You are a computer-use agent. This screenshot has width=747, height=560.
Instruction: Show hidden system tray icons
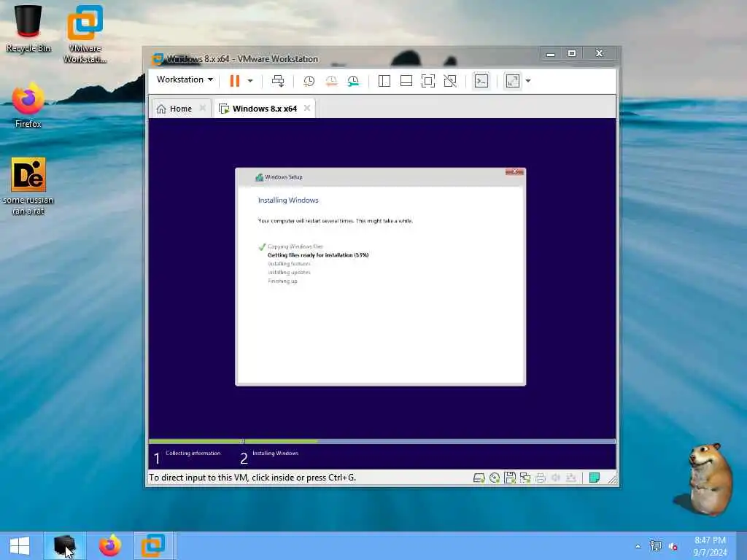638,546
